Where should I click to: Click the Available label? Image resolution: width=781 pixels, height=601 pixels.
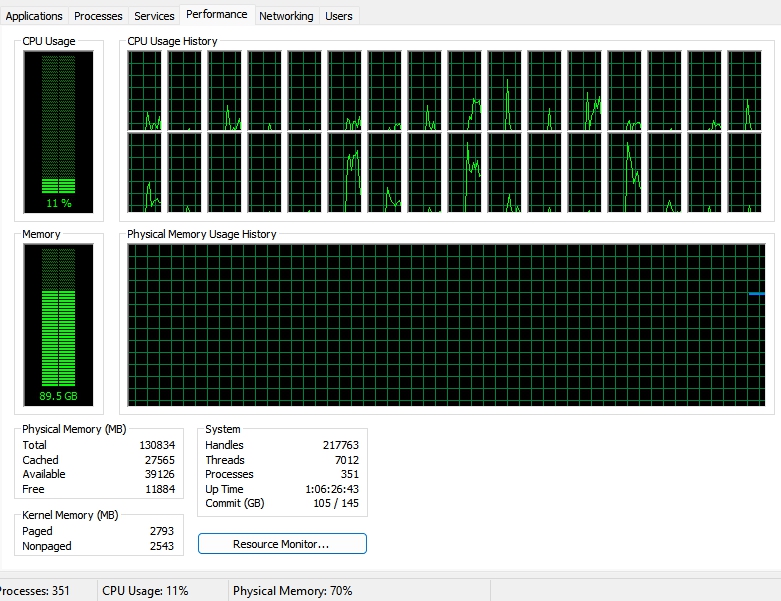coord(44,475)
